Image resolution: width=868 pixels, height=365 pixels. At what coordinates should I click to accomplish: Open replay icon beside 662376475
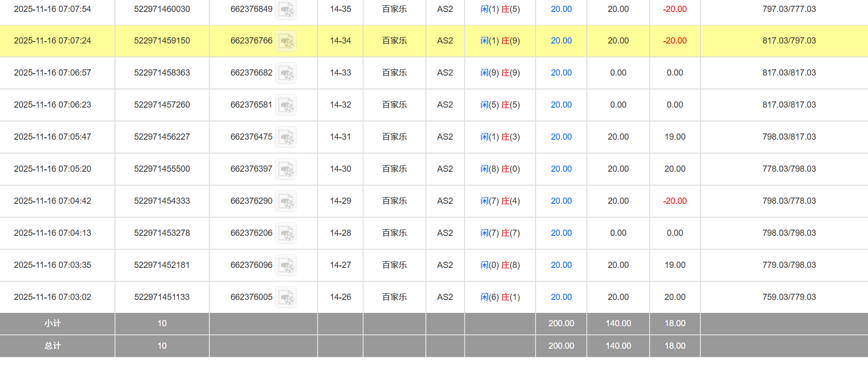click(x=286, y=137)
